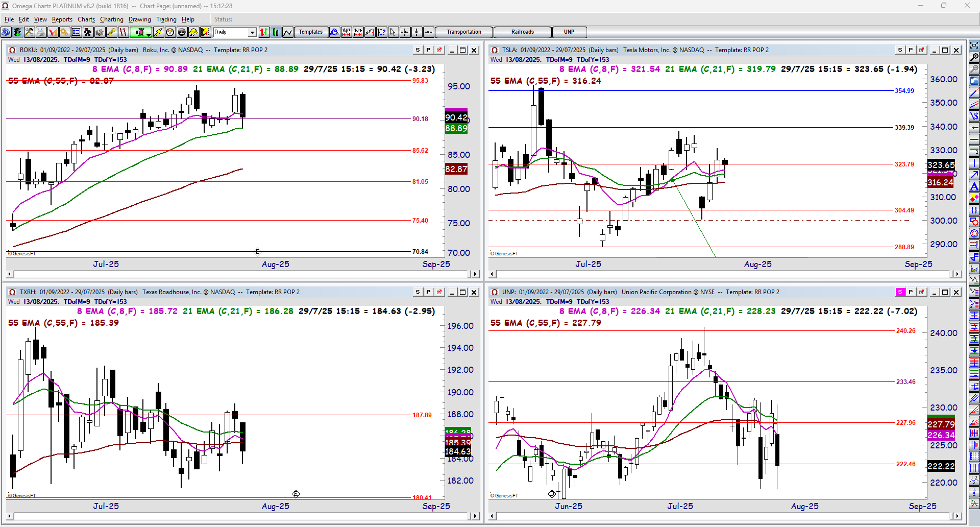Screen dimensions: 980x527
Task: Select the crosshair cursor tool
Action: (405, 32)
